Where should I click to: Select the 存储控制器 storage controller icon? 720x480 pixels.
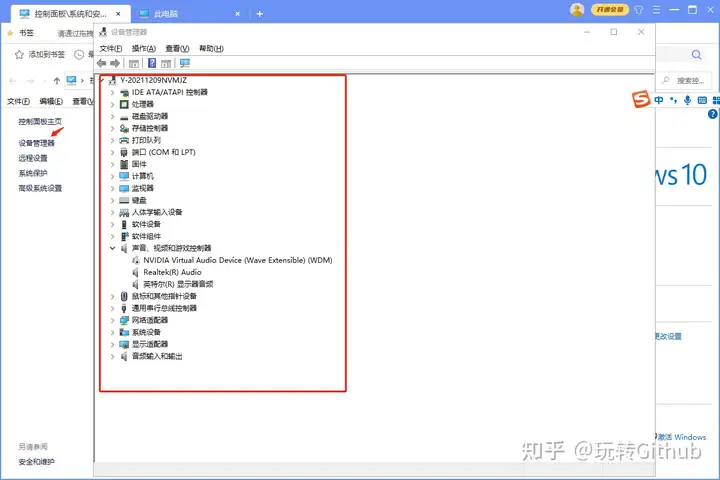point(124,128)
